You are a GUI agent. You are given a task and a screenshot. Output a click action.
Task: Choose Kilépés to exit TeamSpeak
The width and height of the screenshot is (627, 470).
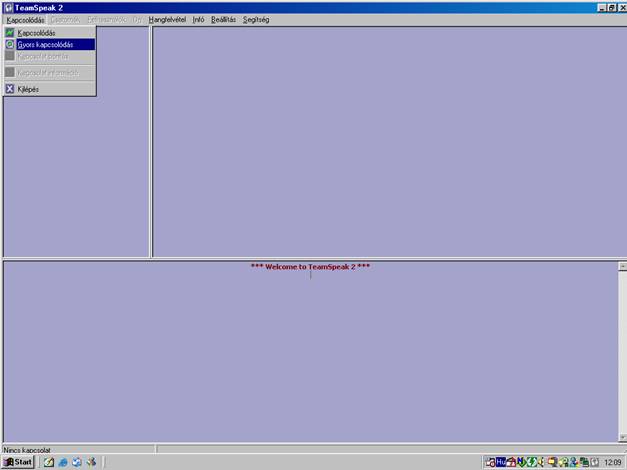pos(50,89)
